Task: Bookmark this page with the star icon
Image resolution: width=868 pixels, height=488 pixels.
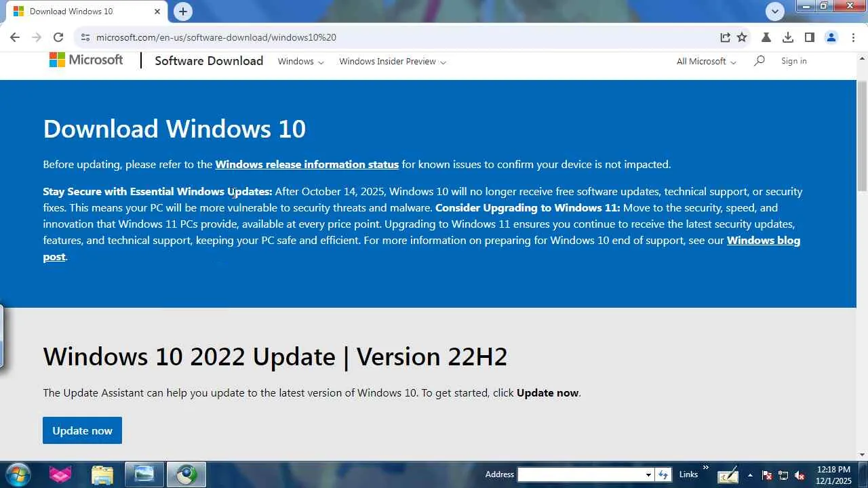Action: (x=742, y=37)
